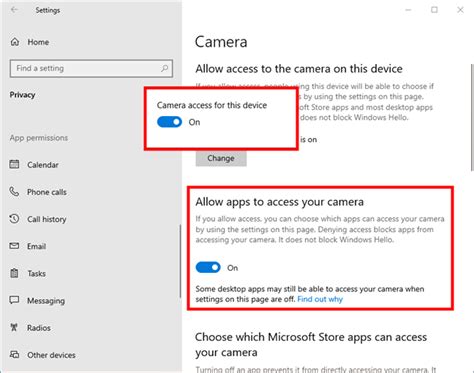Click the back arrow in Settings

click(14, 10)
